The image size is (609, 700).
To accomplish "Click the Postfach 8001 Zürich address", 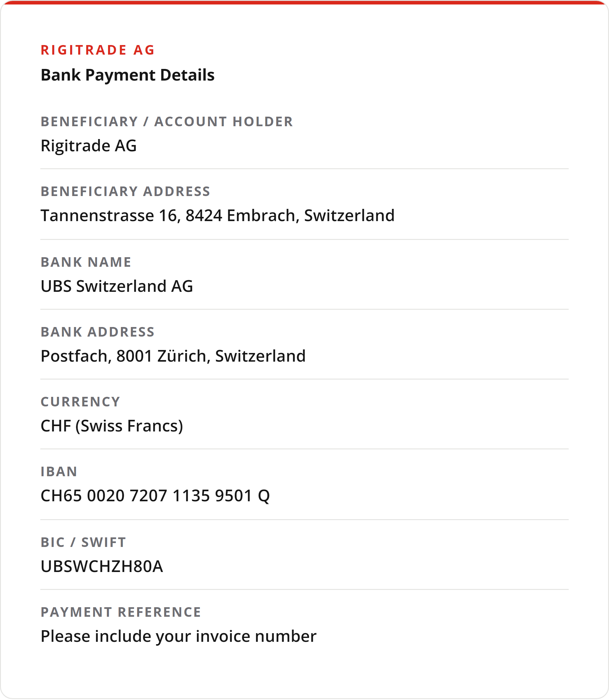I will (x=173, y=356).
